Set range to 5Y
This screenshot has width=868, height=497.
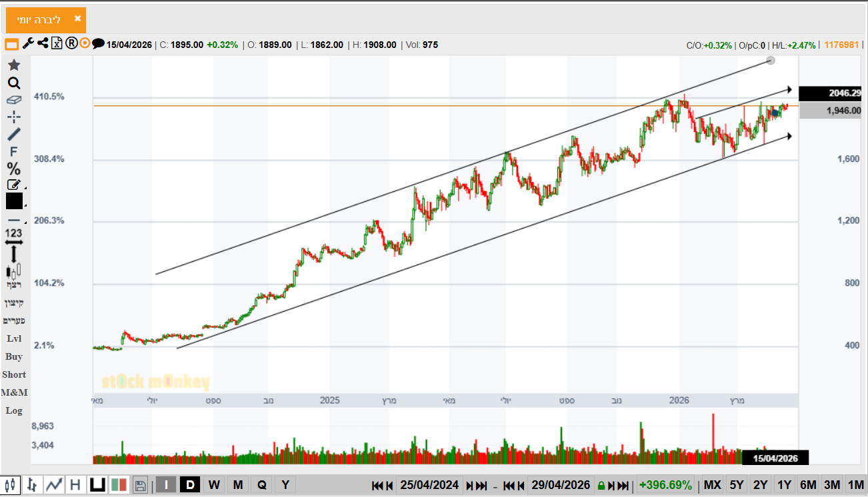pos(737,484)
